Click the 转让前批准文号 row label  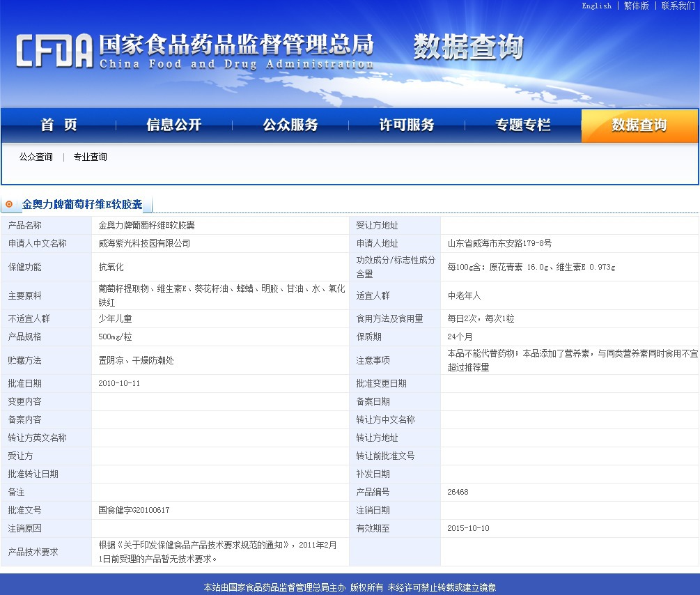385,456
